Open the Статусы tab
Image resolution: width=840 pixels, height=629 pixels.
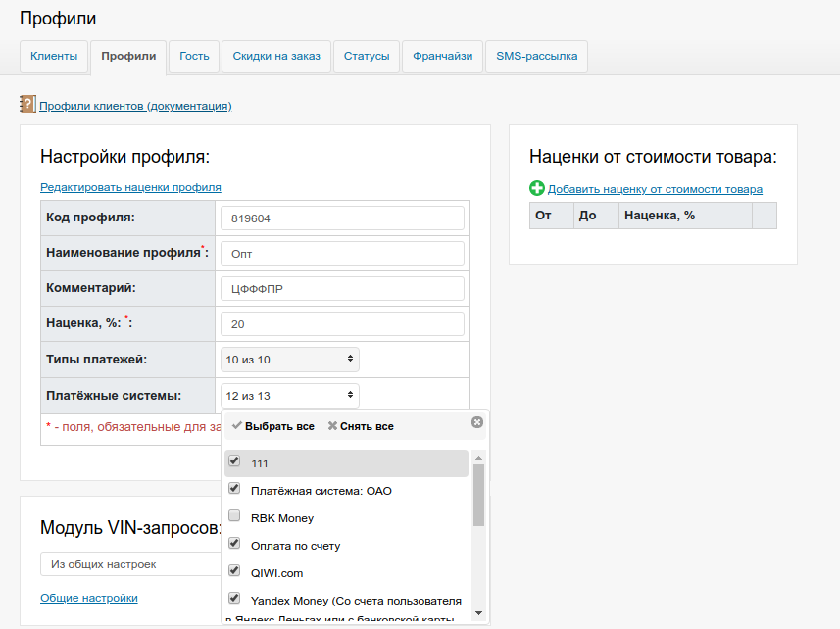(367, 56)
